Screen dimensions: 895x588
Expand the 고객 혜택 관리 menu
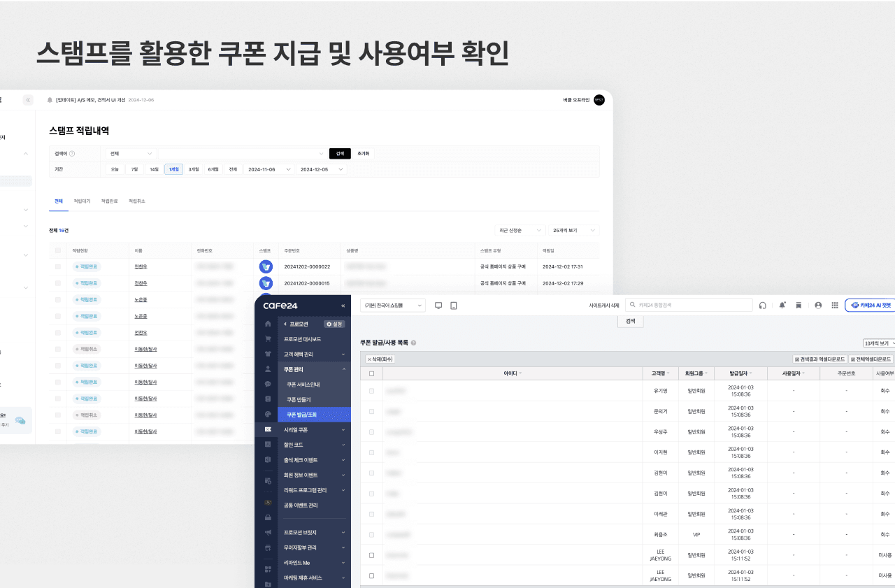[x=314, y=354]
